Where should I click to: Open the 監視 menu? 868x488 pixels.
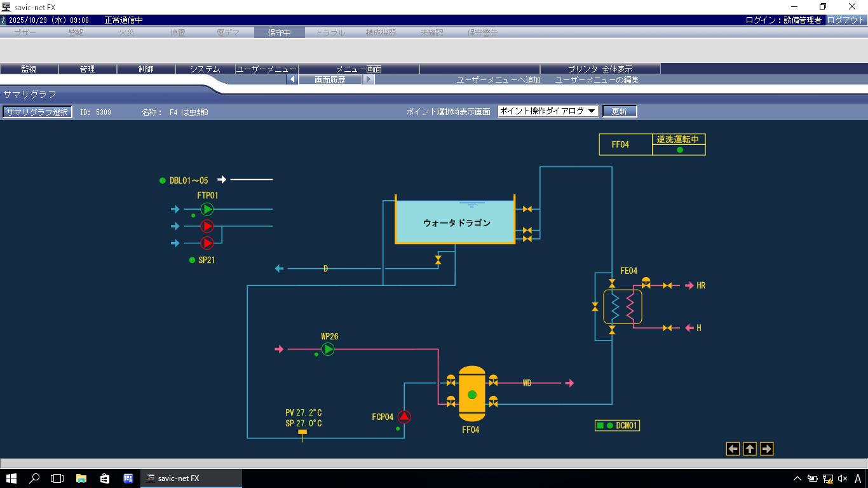pyautogui.click(x=29, y=69)
